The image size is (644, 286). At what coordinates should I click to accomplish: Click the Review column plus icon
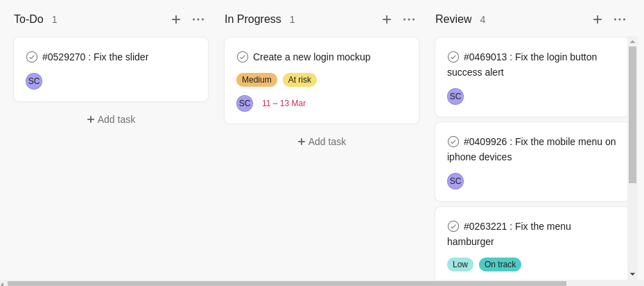[597, 19]
